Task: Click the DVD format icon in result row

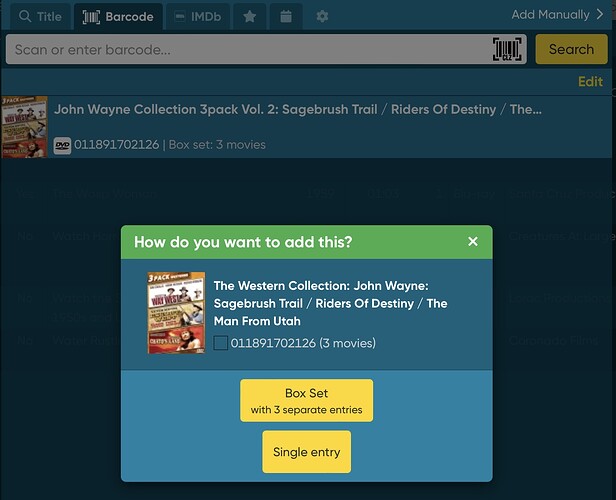Action: click(62, 145)
